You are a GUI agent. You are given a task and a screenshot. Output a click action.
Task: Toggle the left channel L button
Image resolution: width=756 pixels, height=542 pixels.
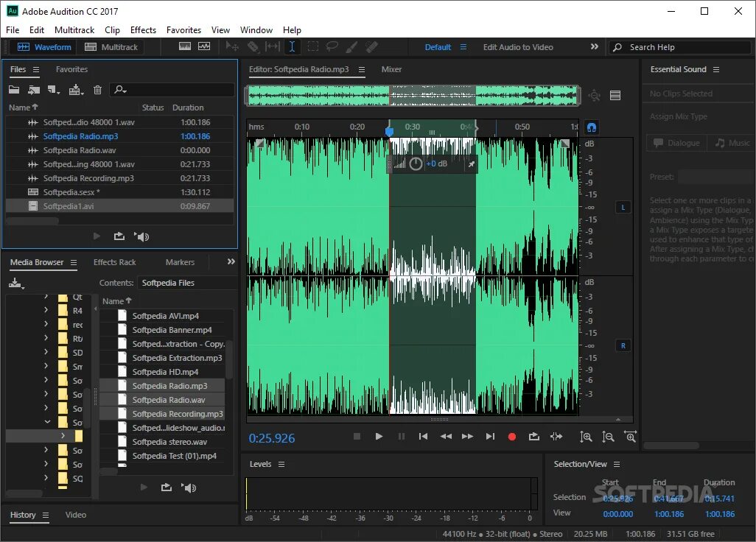pos(623,208)
